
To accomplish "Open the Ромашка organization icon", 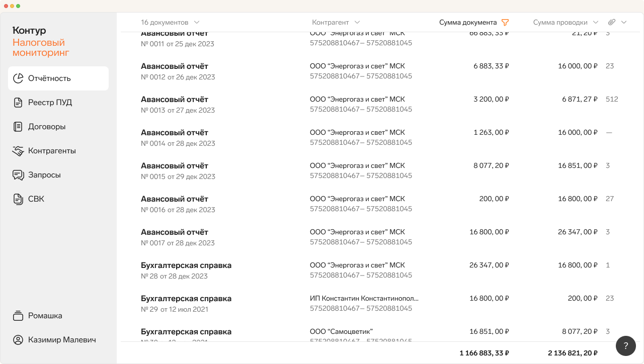I will click(18, 316).
